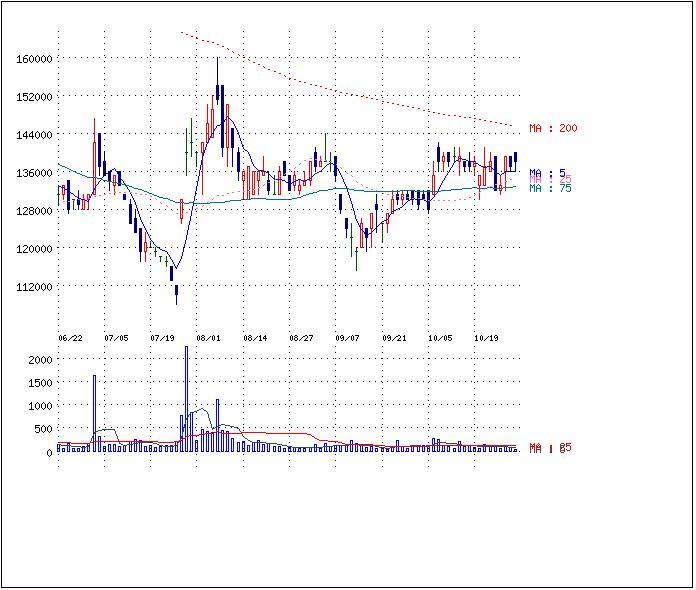Click the MA : 5 legend label
The height and width of the screenshot is (590, 696).
pyautogui.click(x=547, y=173)
